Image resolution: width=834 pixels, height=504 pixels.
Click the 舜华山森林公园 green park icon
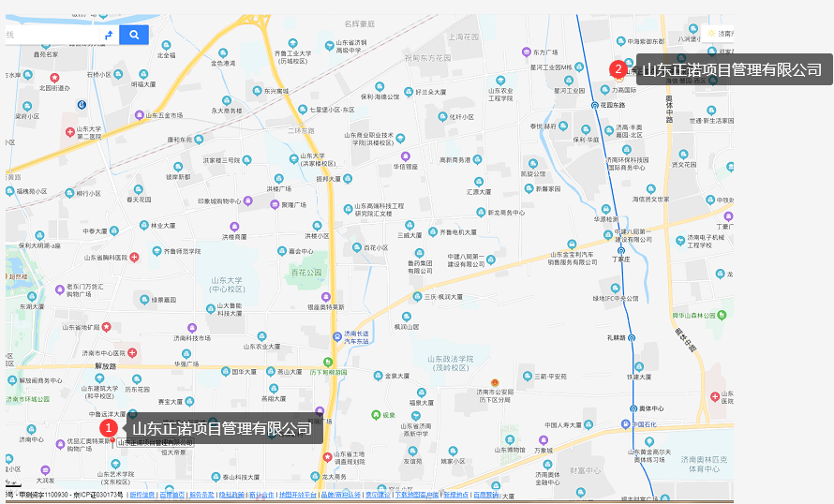(722, 315)
